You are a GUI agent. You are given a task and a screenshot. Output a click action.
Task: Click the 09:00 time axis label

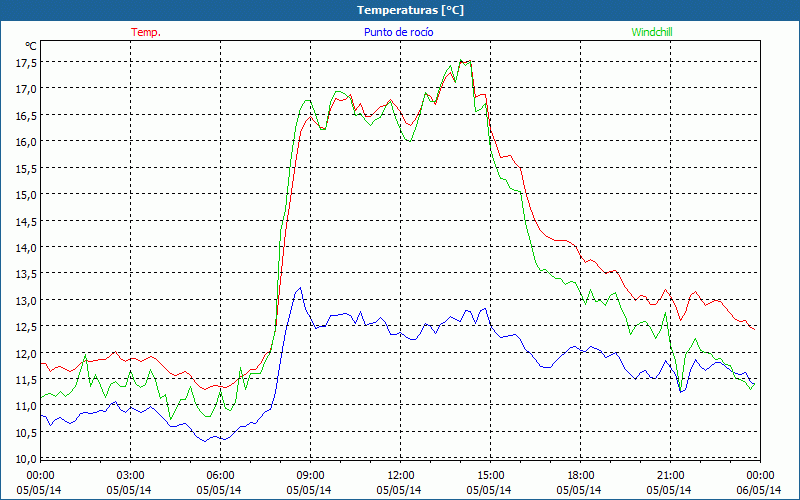click(x=310, y=476)
